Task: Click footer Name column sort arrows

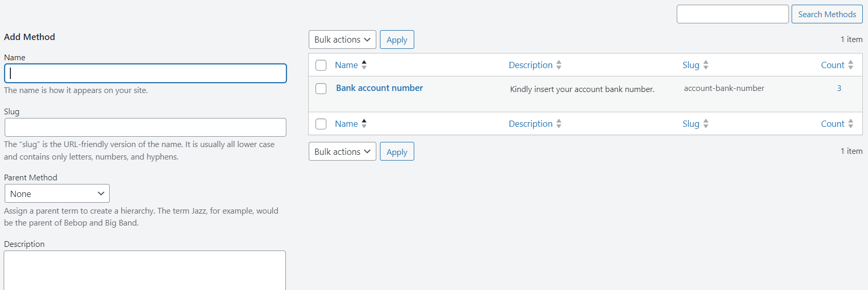Action: [x=364, y=124]
